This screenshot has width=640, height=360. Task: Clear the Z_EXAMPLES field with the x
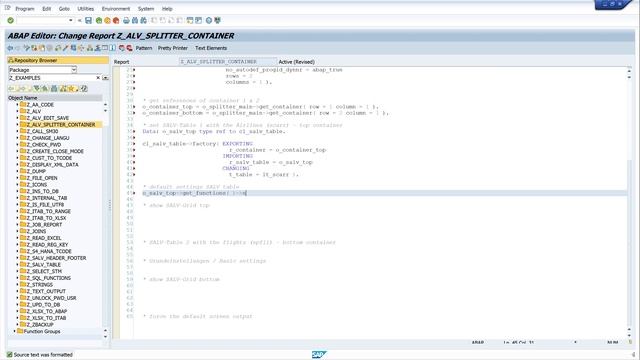pyautogui.click(x=98, y=78)
